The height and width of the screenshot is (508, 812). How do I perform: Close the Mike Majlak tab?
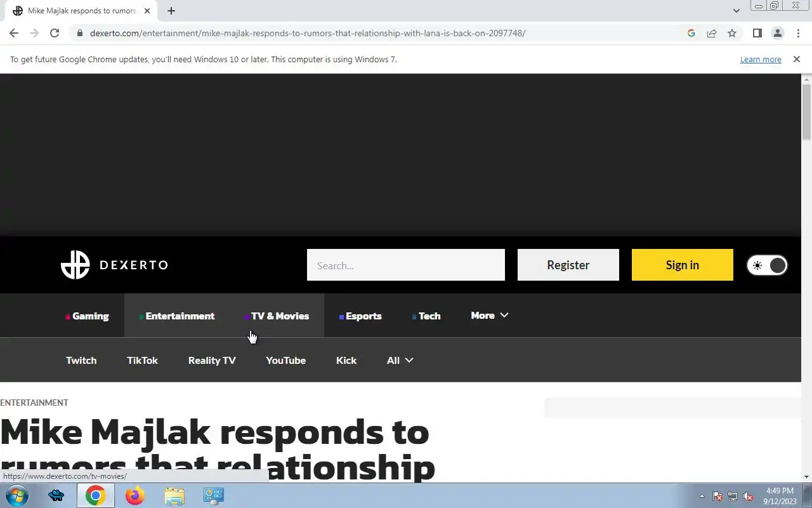147,11
